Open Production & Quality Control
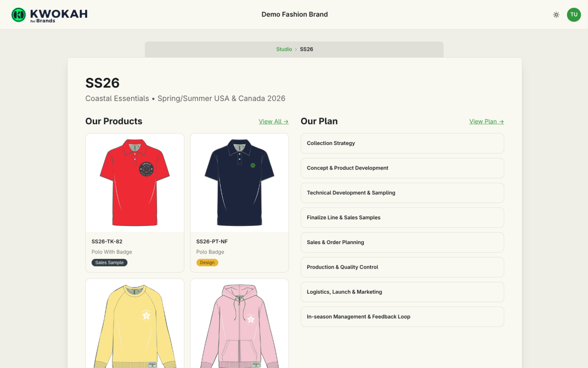The image size is (588, 368). coord(402,267)
